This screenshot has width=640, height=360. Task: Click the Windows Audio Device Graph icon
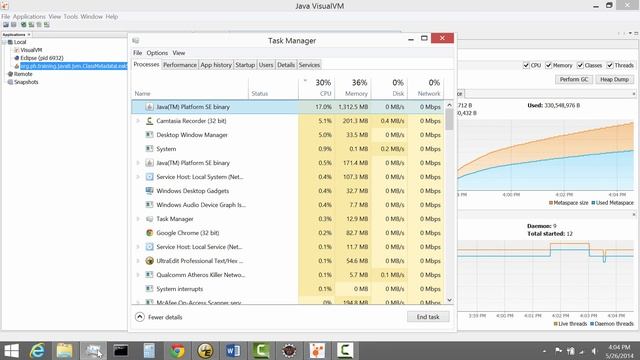click(x=149, y=205)
